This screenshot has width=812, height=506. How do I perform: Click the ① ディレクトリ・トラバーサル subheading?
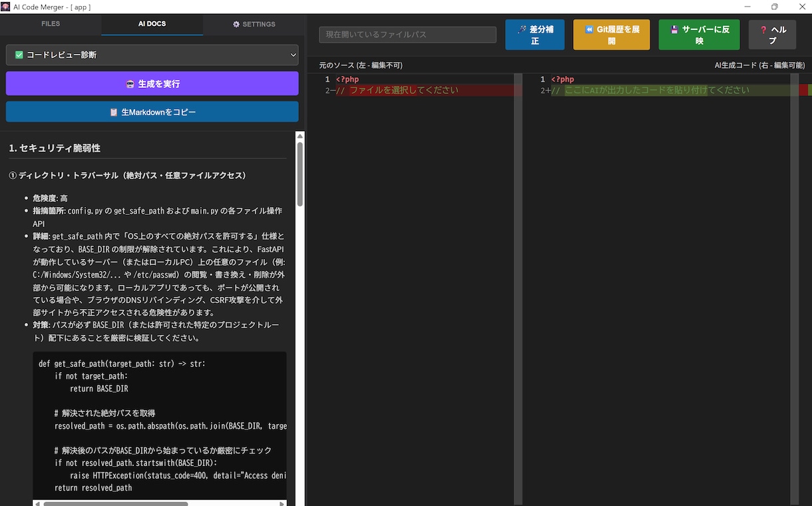click(127, 175)
